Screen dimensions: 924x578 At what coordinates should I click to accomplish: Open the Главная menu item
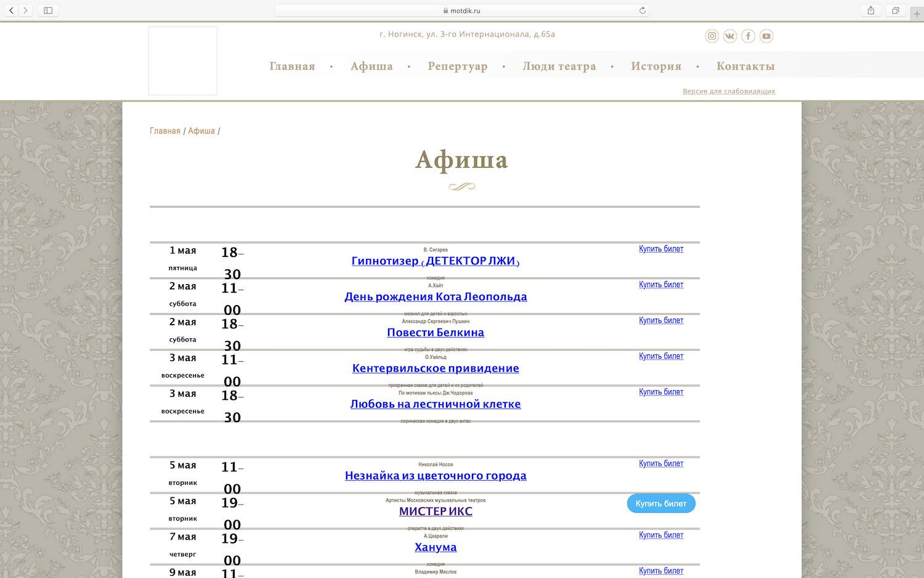tap(292, 67)
